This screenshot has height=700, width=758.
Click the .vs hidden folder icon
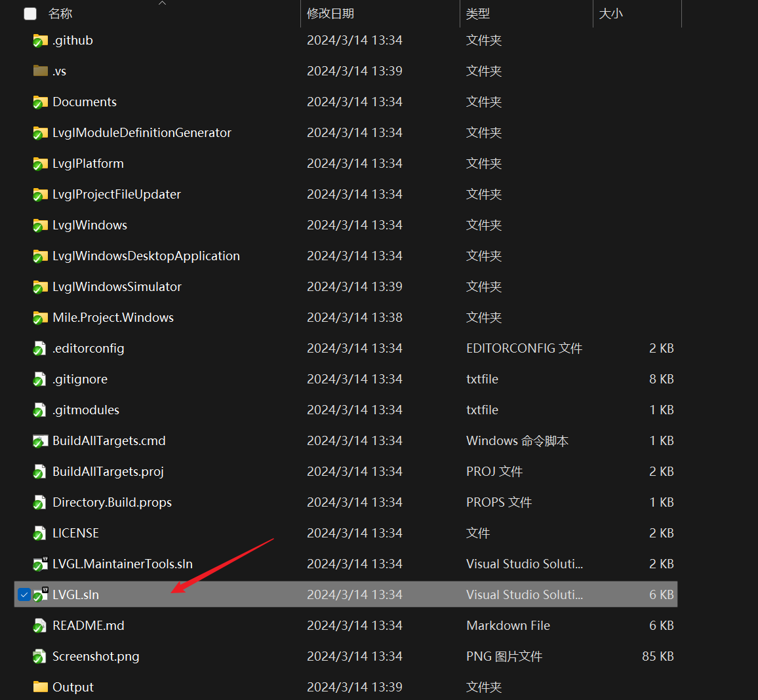(x=40, y=71)
